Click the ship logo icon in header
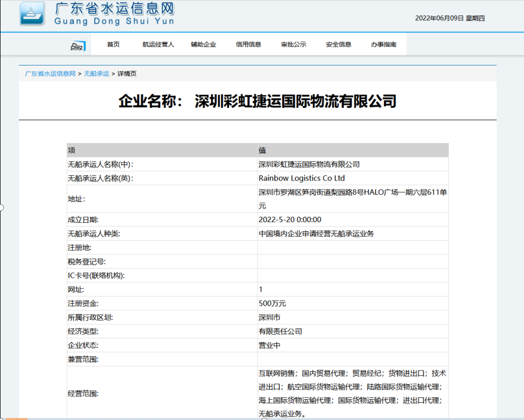The image size is (524, 420). 32,13
